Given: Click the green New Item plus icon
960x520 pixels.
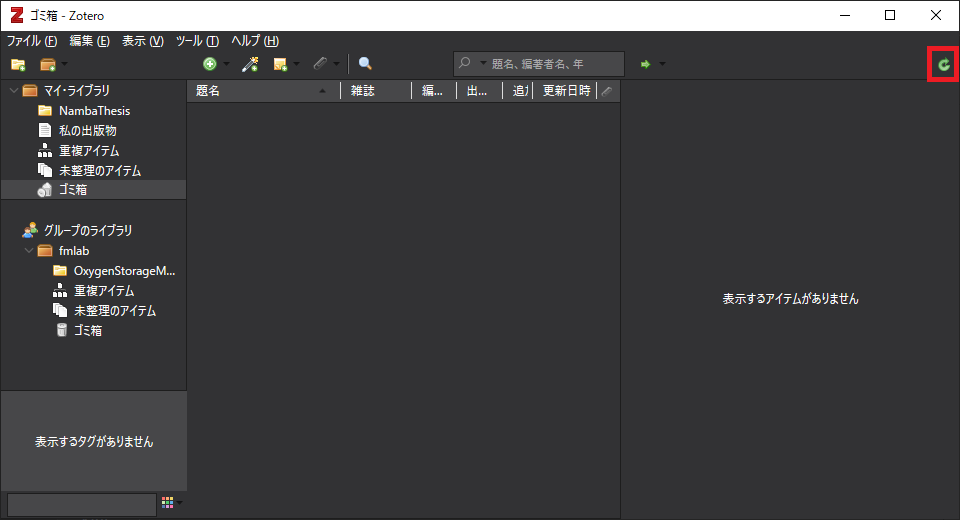Looking at the screenshot, I should pos(210,64).
